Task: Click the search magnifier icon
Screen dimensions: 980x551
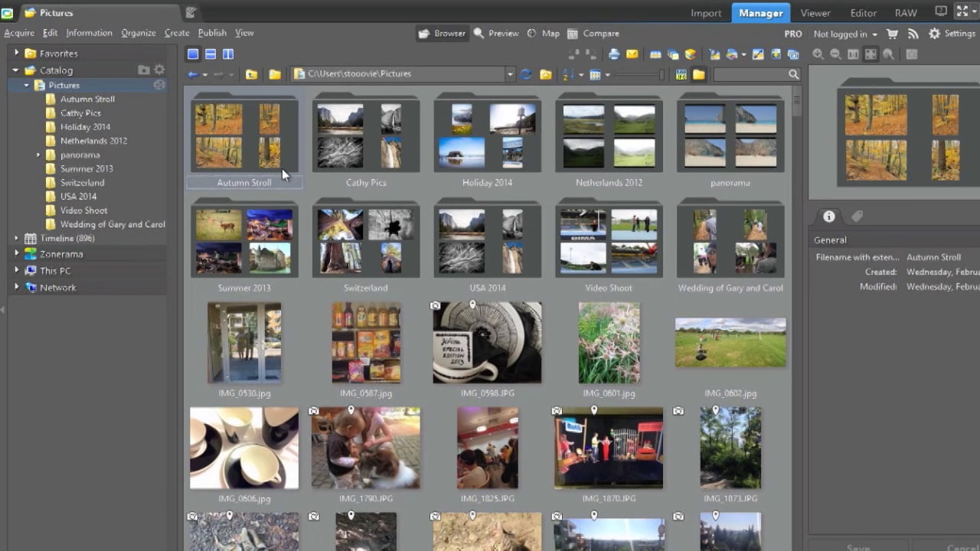Action: pyautogui.click(x=793, y=74)
